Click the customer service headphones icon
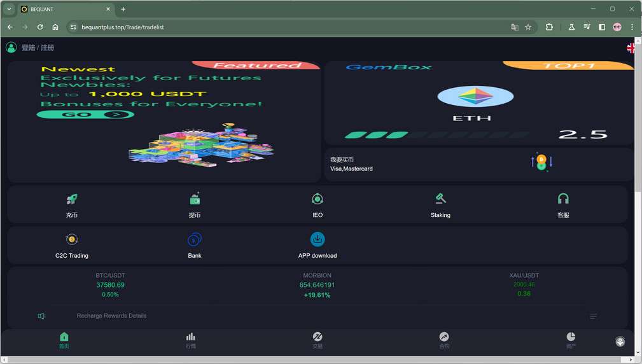 point(563,199)
